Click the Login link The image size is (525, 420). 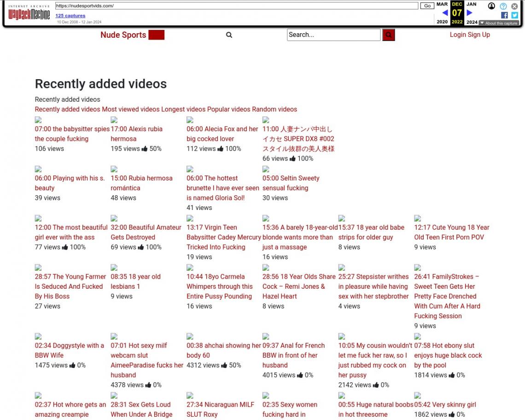pos(458,35)
